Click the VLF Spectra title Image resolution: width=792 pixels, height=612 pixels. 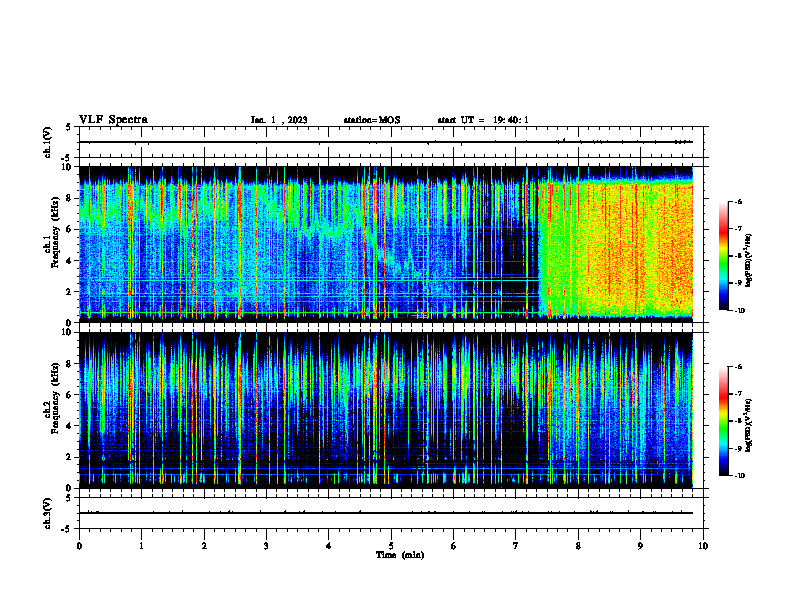point(113,120)
